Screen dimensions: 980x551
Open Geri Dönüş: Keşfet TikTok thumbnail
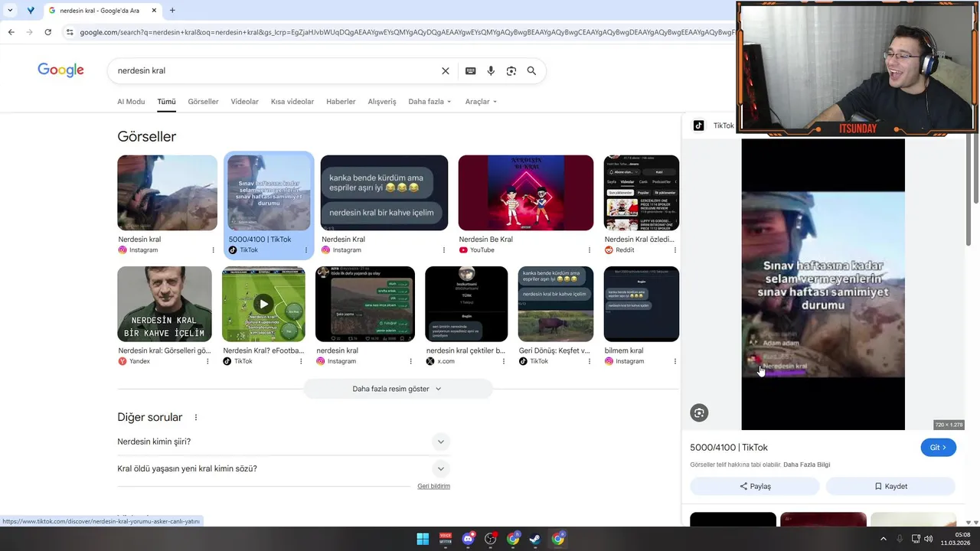(x=556, y=304)
